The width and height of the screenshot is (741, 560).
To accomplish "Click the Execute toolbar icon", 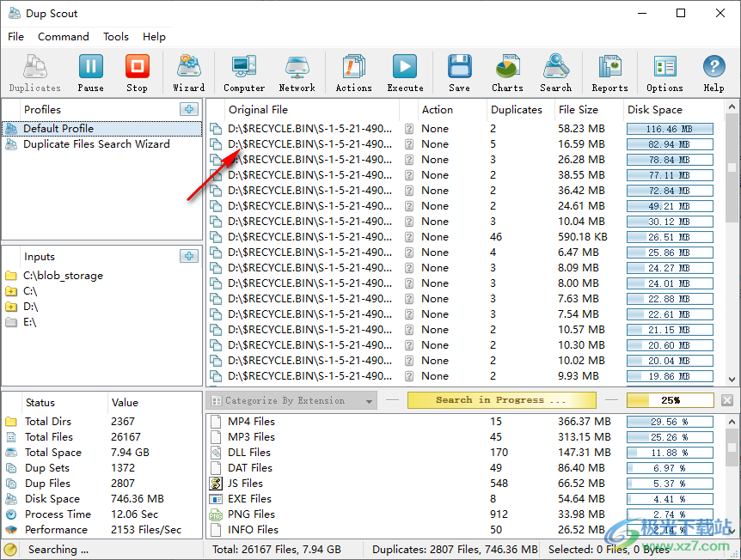I will pos(405,73).
